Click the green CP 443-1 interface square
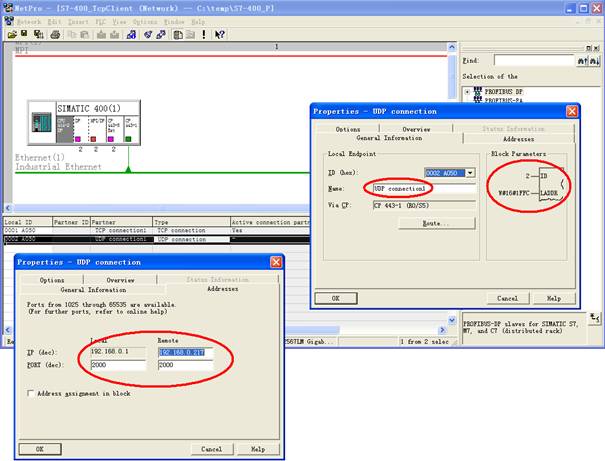The width and height of the screenshot is (605, 461). (x=128, y=139)
